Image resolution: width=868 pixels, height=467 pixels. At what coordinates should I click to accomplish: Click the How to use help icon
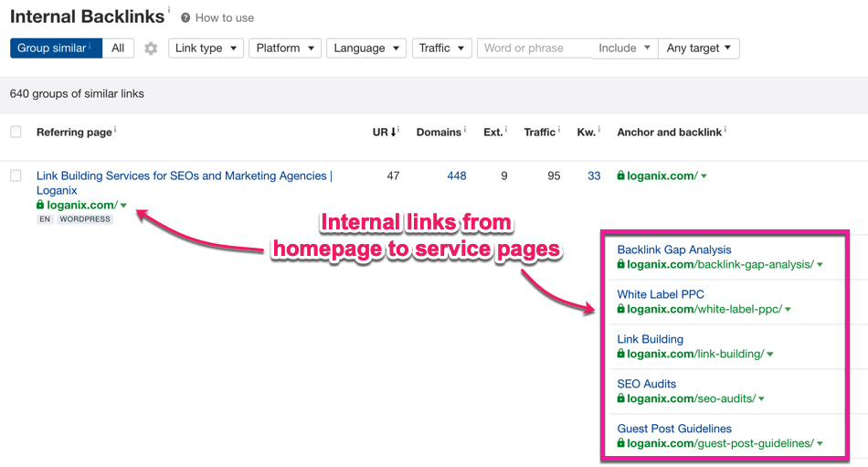click(185, 17)
